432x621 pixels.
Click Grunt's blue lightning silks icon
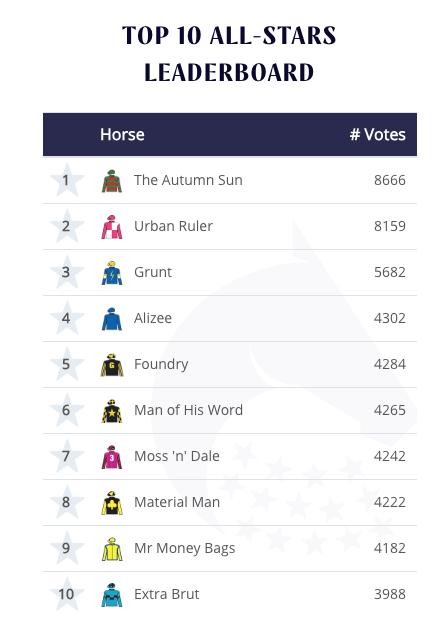(112, 273)
